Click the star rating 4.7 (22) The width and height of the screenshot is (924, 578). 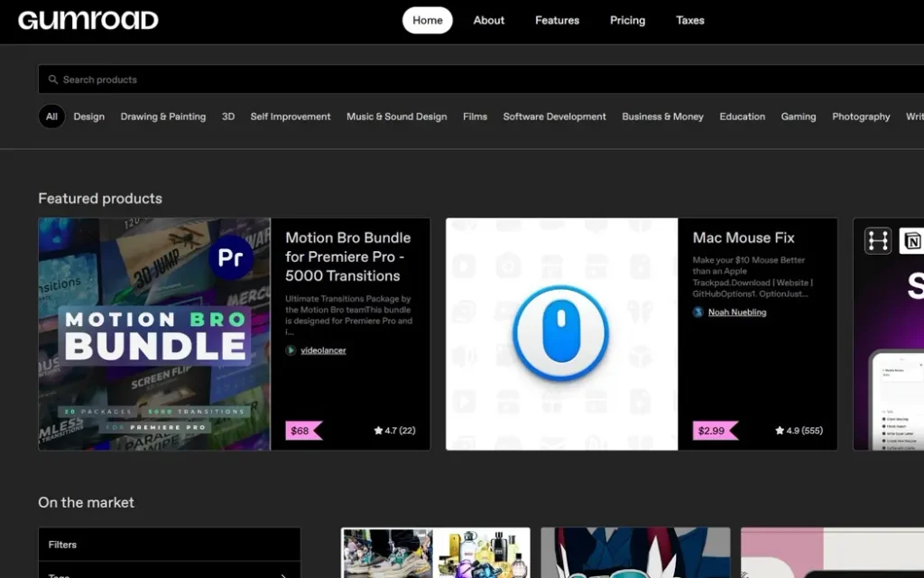395,431
